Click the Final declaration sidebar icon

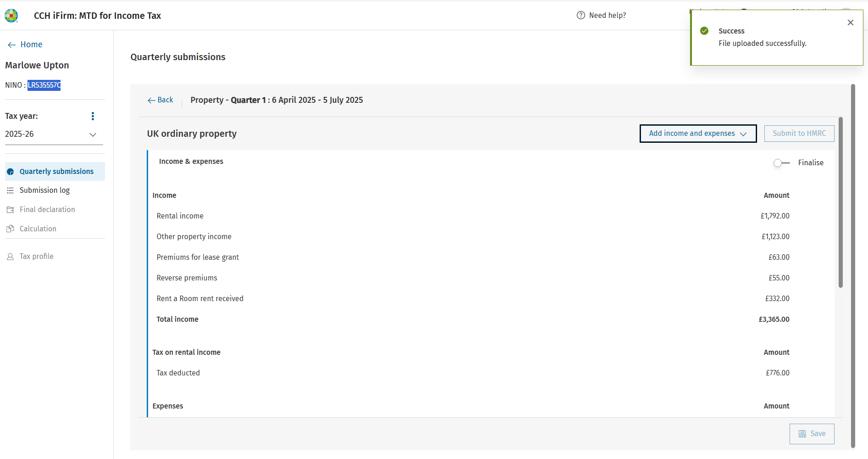click(10, 210)
